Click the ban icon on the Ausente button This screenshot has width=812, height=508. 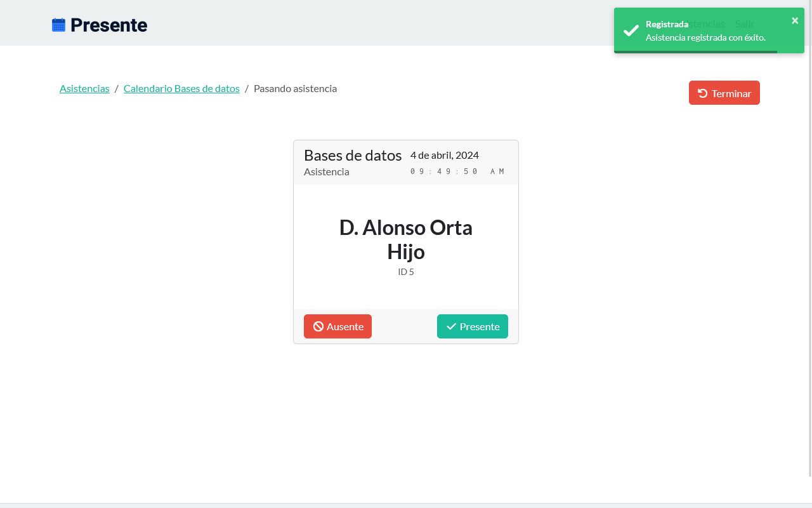coord(318,326)
